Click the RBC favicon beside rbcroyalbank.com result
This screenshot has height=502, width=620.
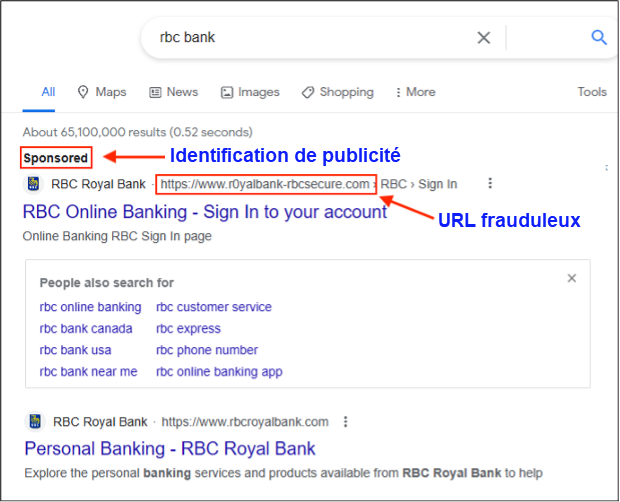pyautogui.click(x=35, y=421)
